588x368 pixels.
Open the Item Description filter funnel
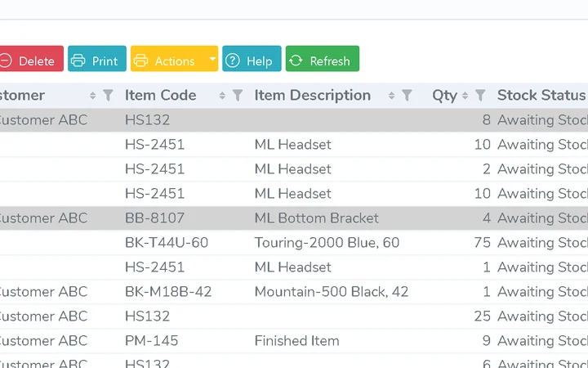click(x=407, y=96)
